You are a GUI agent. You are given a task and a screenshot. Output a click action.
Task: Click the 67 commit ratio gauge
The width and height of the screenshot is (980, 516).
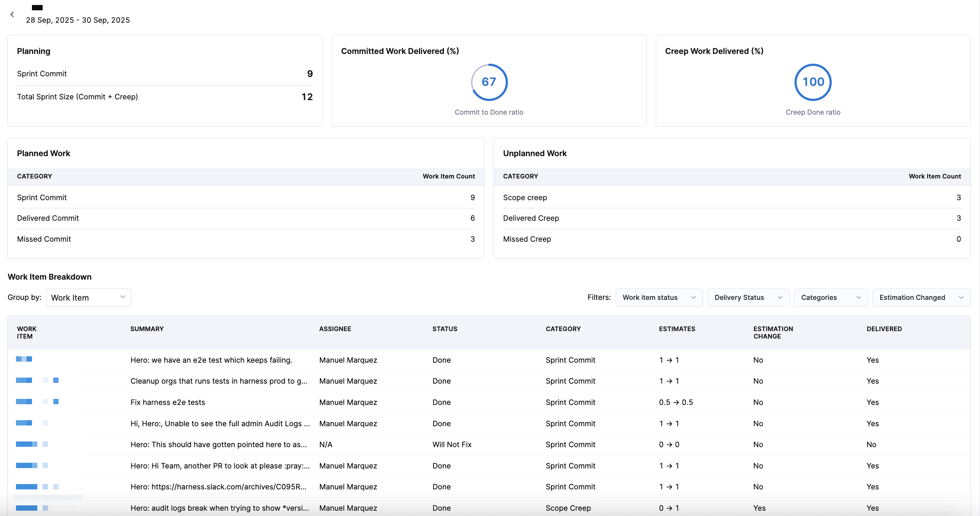[x=489, y=82]
